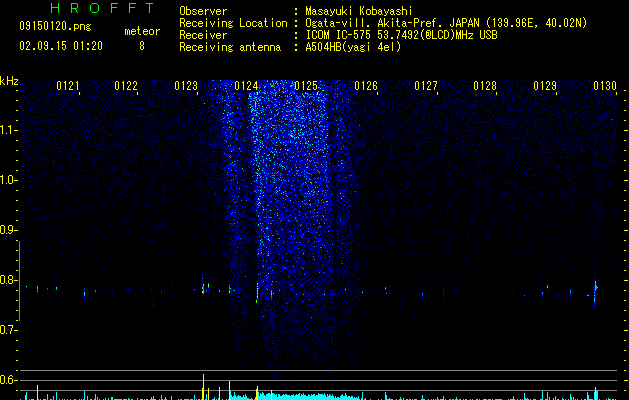Click the 0.6 kHz axis label

point(8,380)
